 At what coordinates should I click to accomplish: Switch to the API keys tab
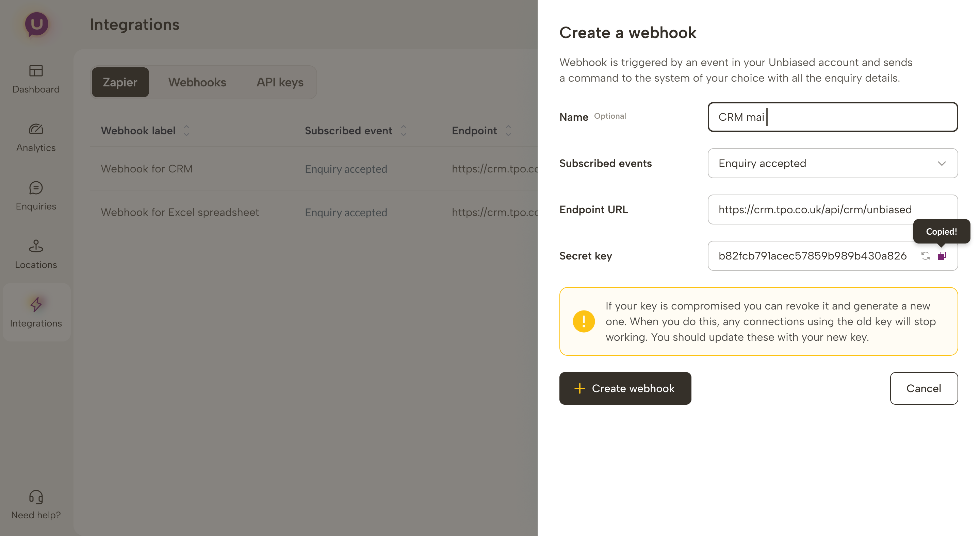coord(280,83)
